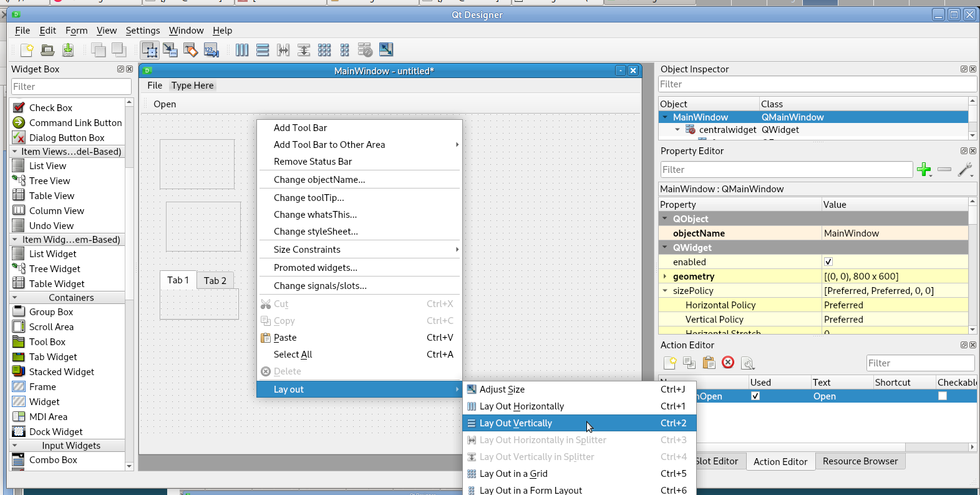Toggle the Used checkbox for Open action
The image size is (980, 495).
point(755,396)
